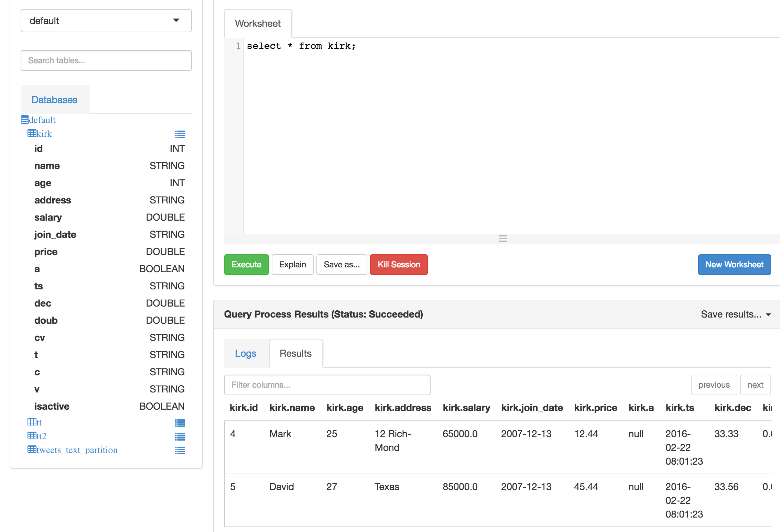Open the browse data icon next to tt2

180,436
